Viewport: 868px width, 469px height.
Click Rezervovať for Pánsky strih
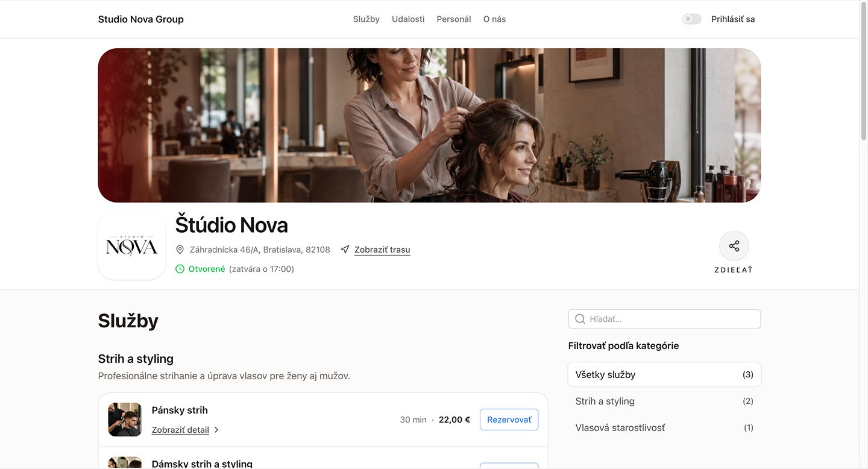[x=509, y=420]
